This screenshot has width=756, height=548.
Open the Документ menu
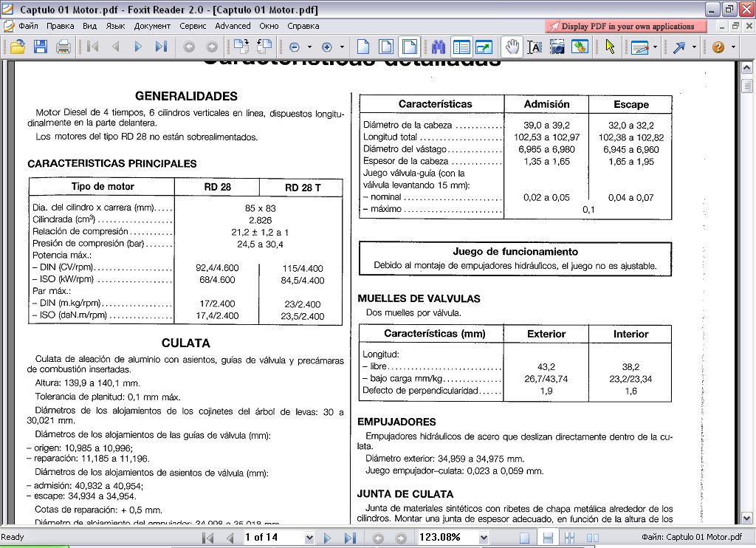coord(152,26)
